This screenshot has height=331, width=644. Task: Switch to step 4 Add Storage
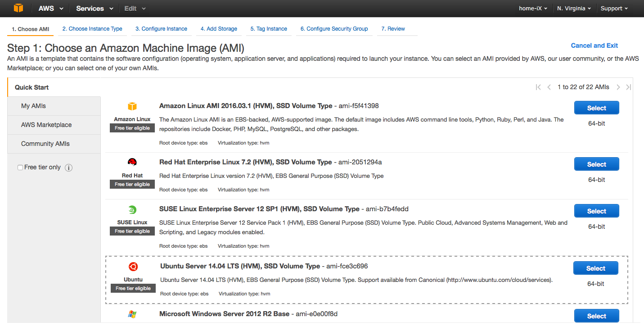(x=219, y=29)
